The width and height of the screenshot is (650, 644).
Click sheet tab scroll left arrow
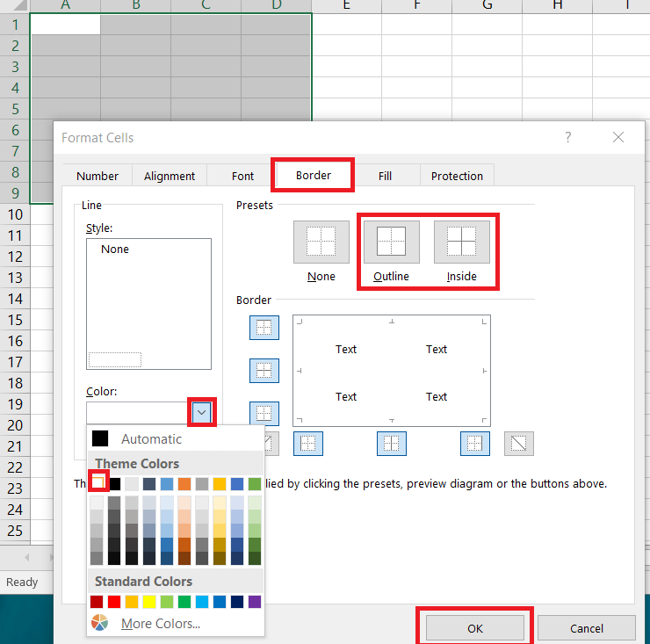[x=27, y=557]
